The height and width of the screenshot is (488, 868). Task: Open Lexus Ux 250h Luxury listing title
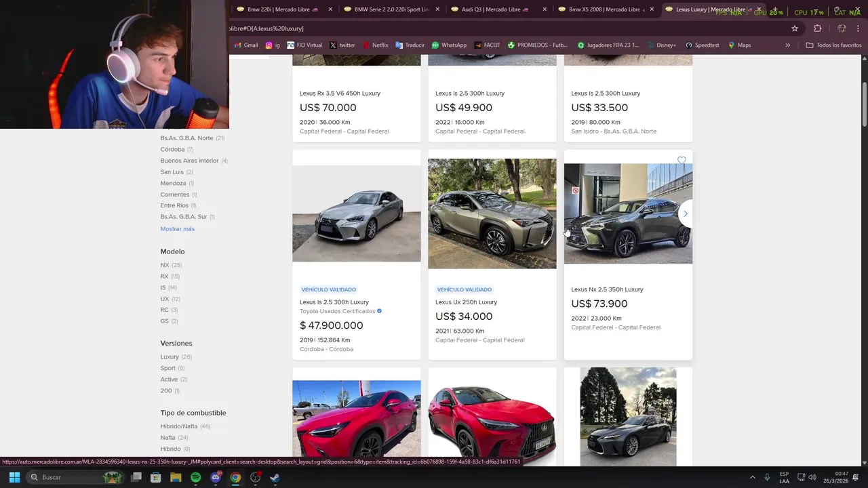click(466, 302)
